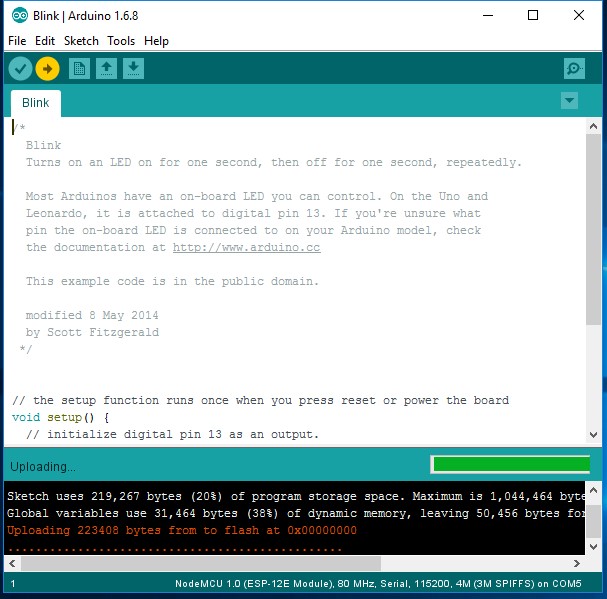Screen dimensions: 607x599
Task: Follow the http://www.arduino.cc link
Action: click(247, 247)
